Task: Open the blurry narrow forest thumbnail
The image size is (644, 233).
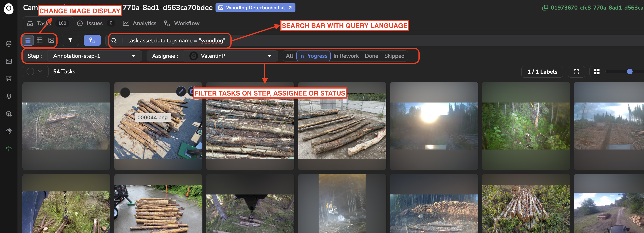Action: (342, 203)
